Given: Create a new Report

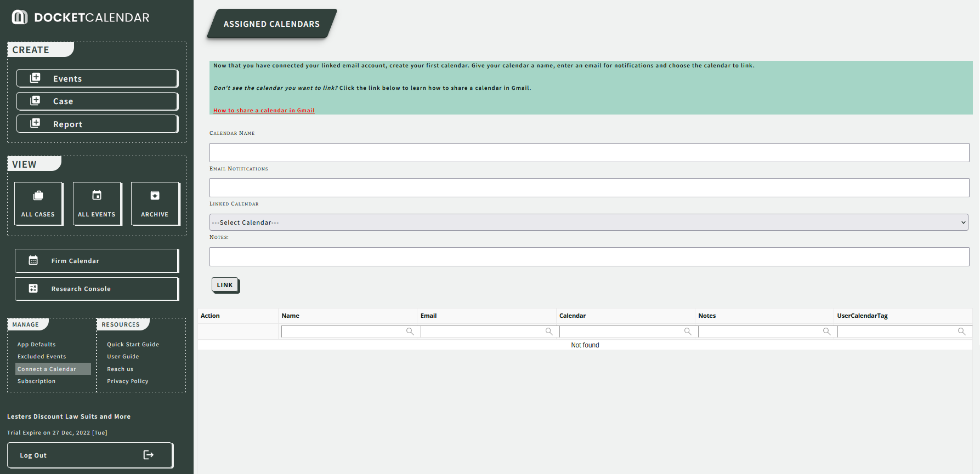Looking at the screenshot, I should [97, 124].
